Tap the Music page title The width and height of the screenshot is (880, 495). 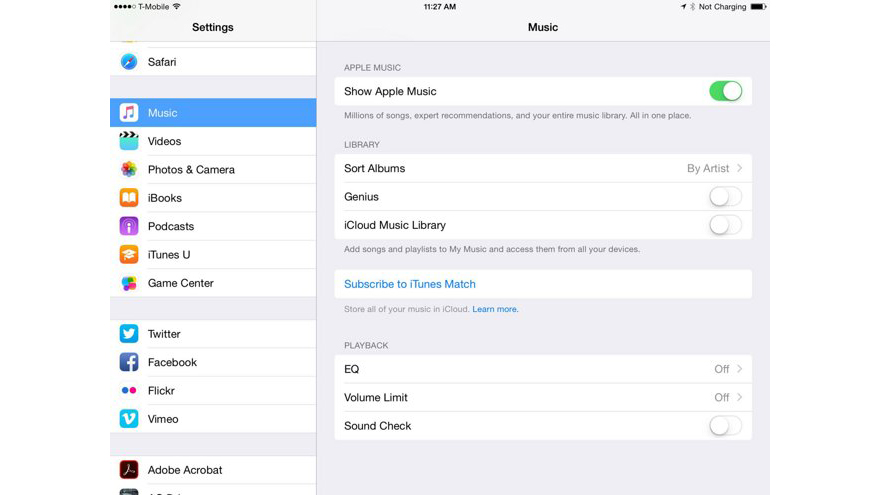click(x=543, y=27)
